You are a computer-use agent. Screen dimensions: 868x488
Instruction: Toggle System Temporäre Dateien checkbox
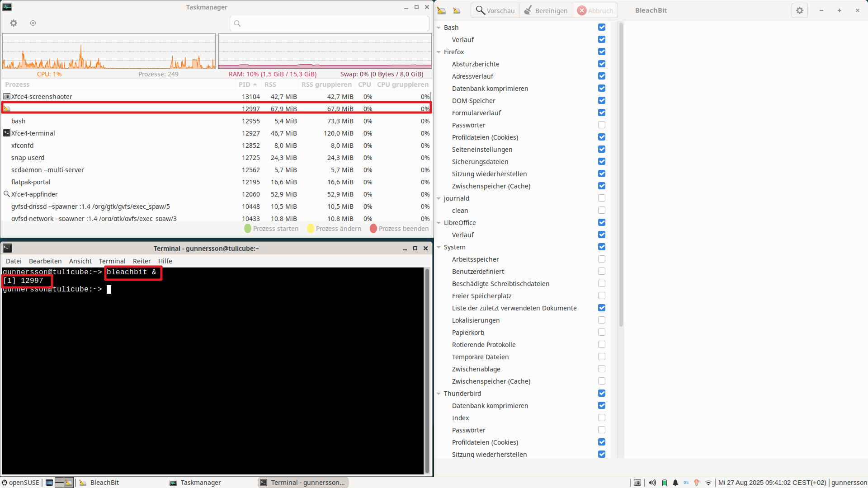click(x=602, y=357)
